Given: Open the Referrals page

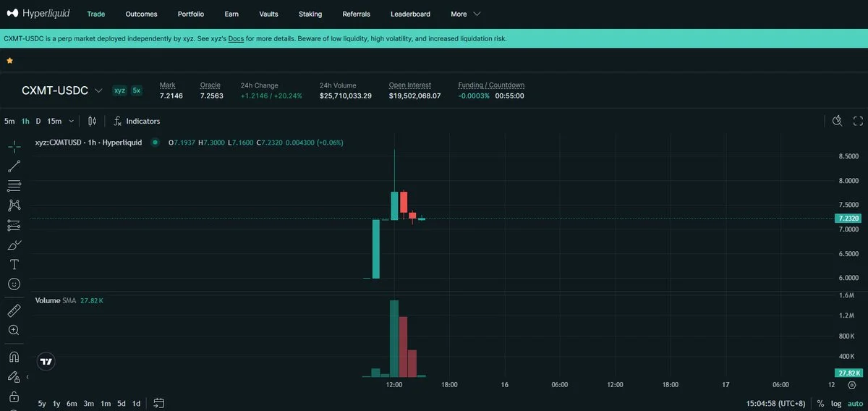Looking at the screenshot, I should (x=356, y=14).
